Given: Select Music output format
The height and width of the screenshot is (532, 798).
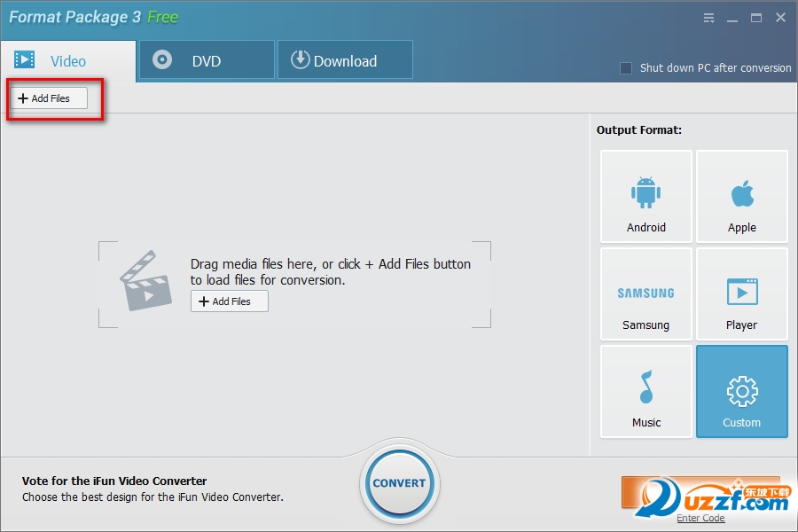Looking at the screenshot, I should pos(645,392).
